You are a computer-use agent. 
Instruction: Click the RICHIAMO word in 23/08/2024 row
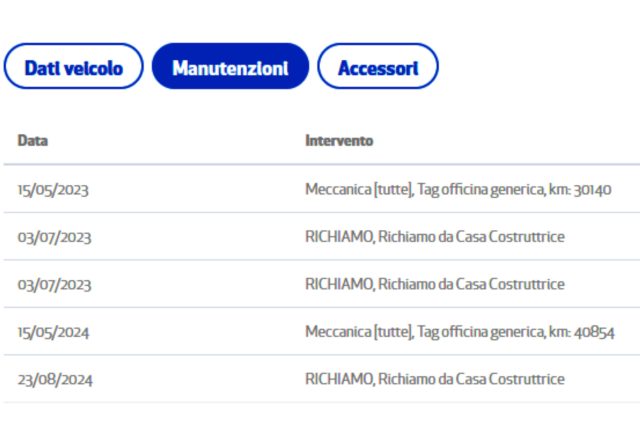tap(340, 379)
